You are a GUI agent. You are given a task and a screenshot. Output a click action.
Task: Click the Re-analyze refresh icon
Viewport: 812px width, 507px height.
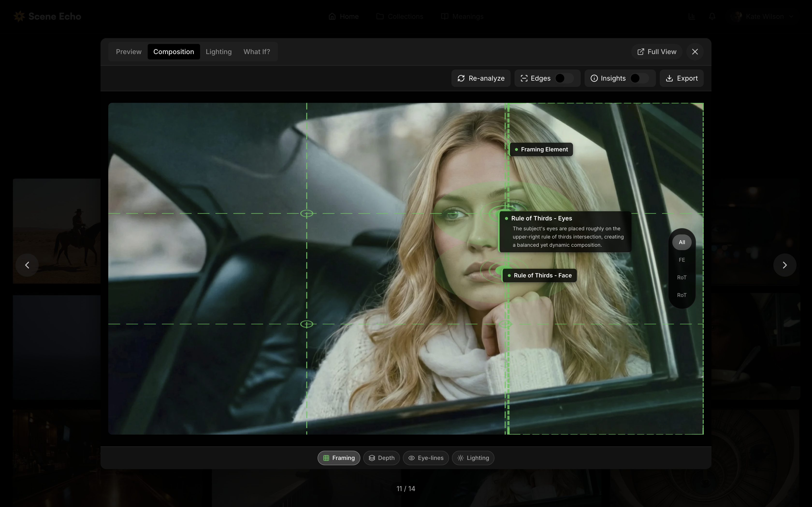(x=461, y=78)
